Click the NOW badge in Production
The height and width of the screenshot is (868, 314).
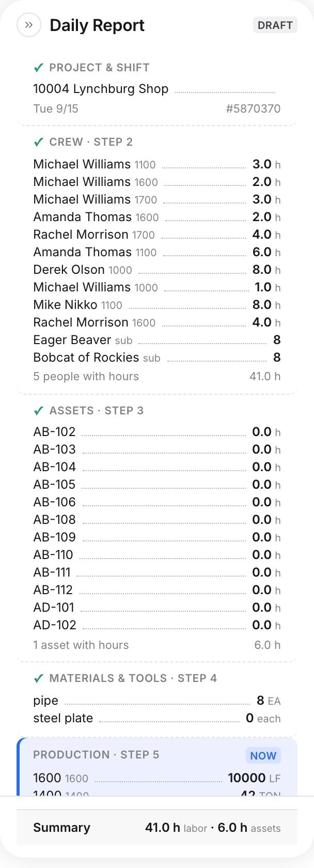click(263, 755)
